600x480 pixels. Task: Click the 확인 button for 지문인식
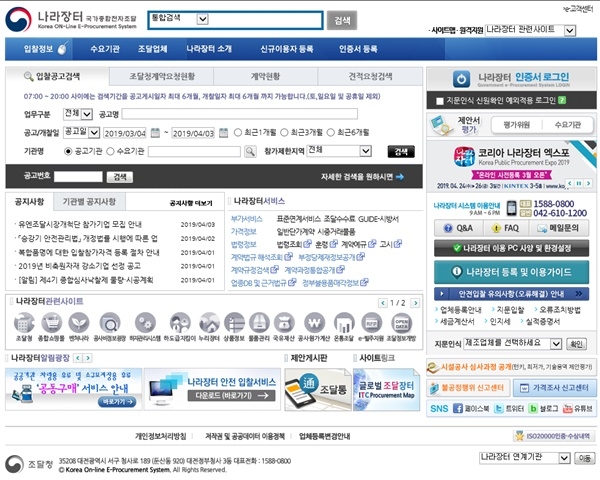click(x=576, y=344)
